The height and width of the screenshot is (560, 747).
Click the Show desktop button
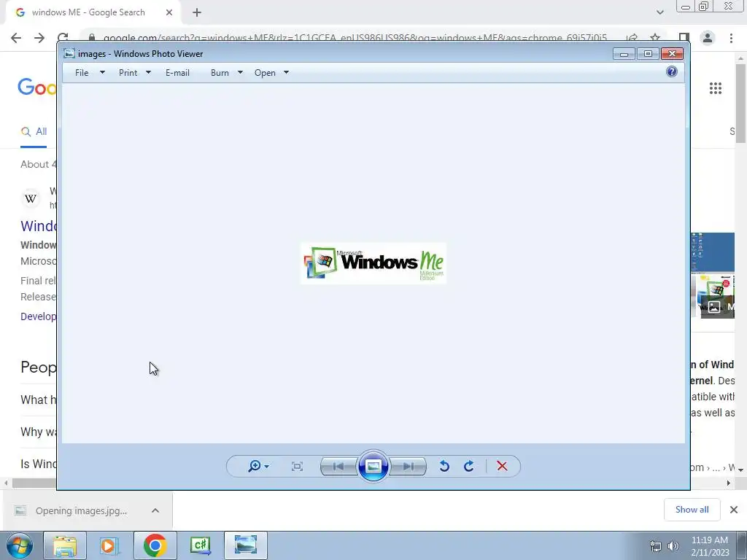coord(742,545)
